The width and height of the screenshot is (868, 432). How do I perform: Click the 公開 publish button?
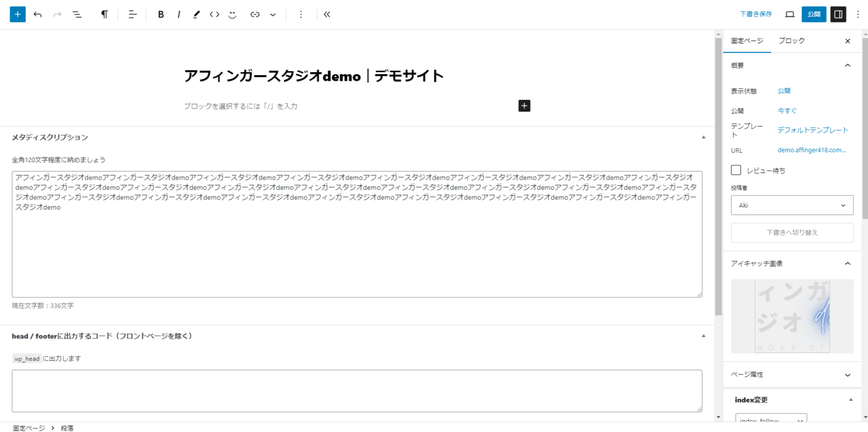(x=814, y=15)
